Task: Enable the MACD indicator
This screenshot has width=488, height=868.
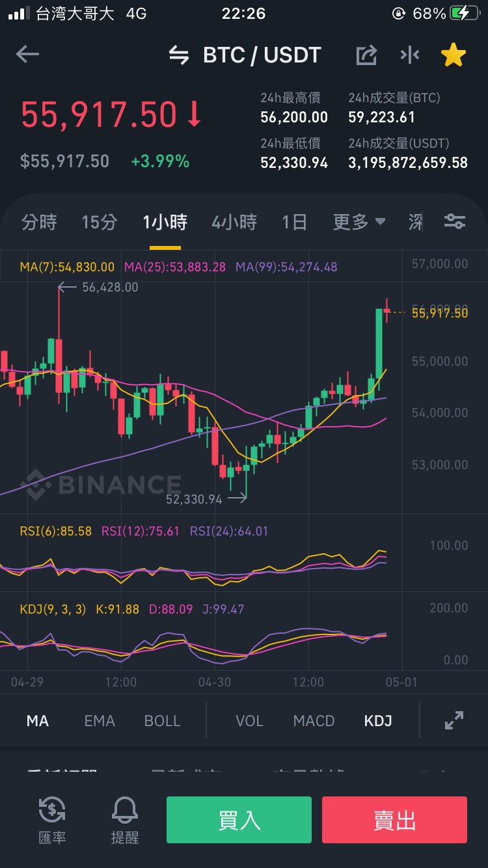Action: 314,721
